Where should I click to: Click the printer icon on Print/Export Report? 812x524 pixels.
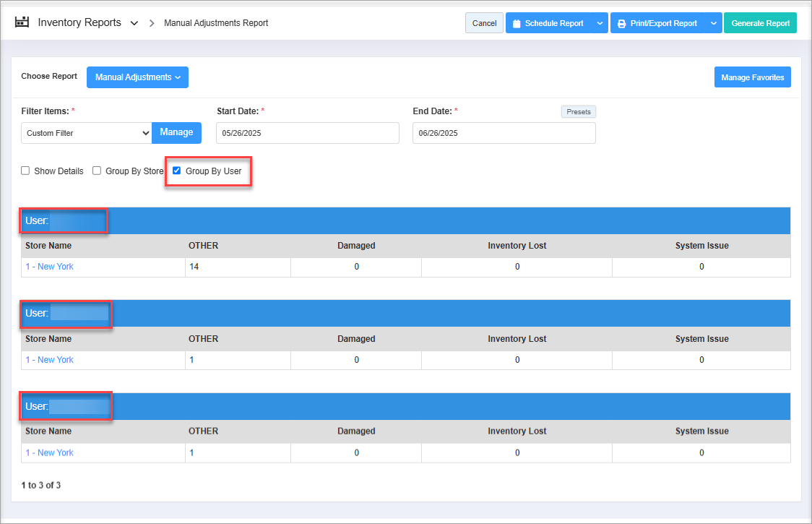pos(621,23)
